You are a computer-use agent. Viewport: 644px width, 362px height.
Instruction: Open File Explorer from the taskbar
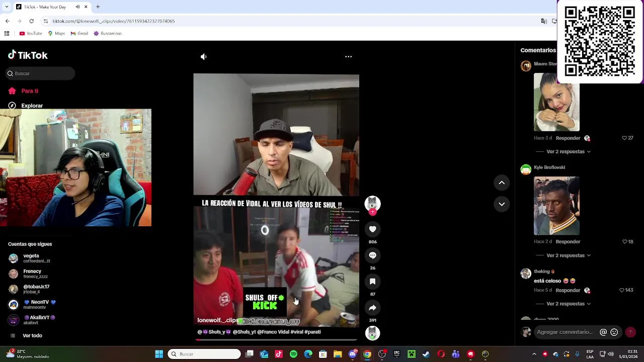pyautogui.click(x=338, y=354)
